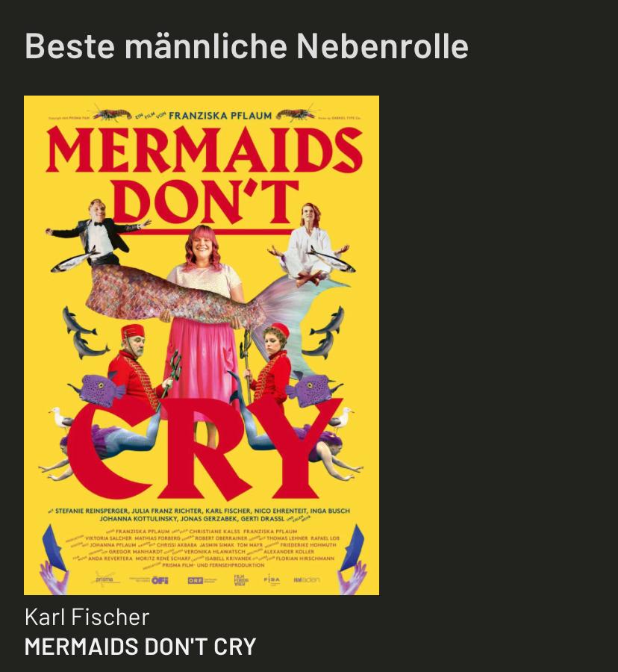Click the Karl Fischer nominee name
The image size is (618, 672).
[87, 617]
